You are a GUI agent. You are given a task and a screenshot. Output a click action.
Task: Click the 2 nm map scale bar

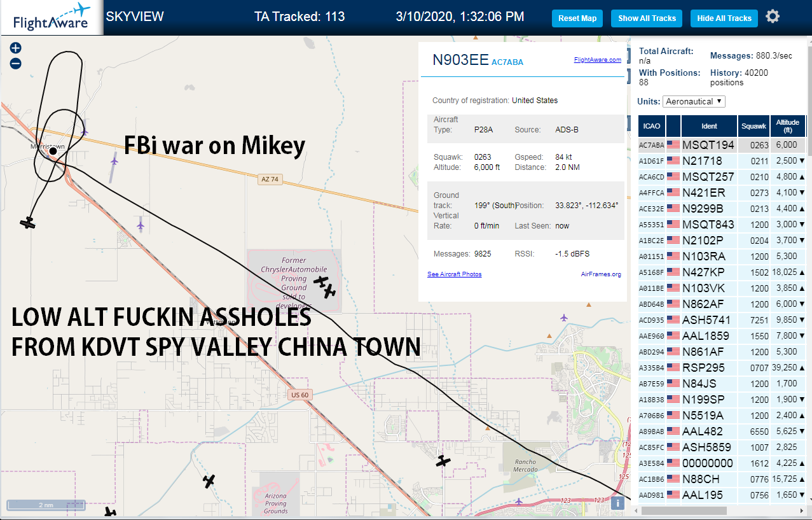click(45, 505)
